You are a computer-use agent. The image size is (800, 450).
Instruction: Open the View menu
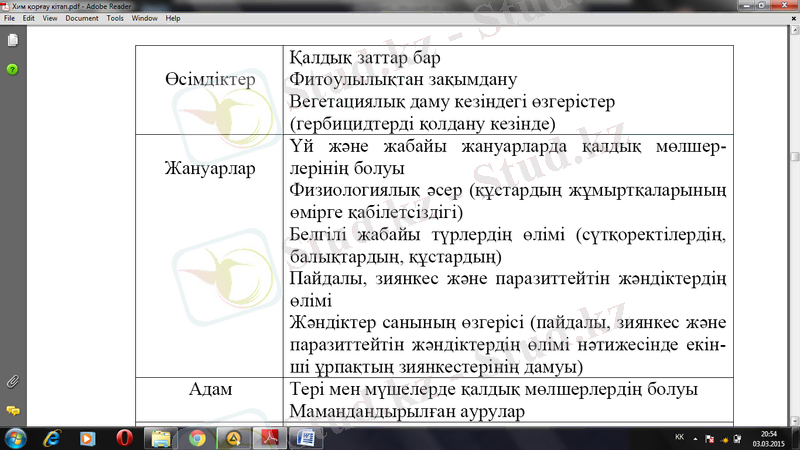50,18
